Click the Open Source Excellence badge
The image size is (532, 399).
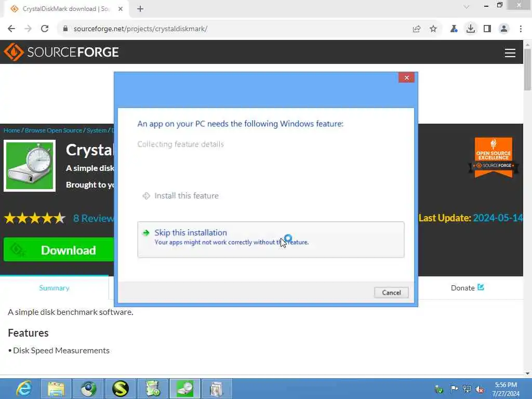(494, 158)
